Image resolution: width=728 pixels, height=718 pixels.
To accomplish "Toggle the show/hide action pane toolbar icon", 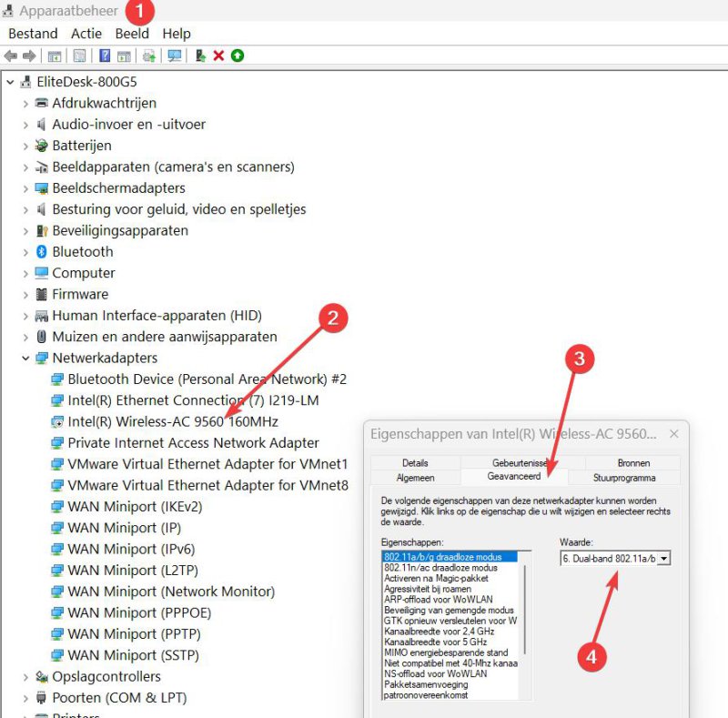I will click(124, 56).
